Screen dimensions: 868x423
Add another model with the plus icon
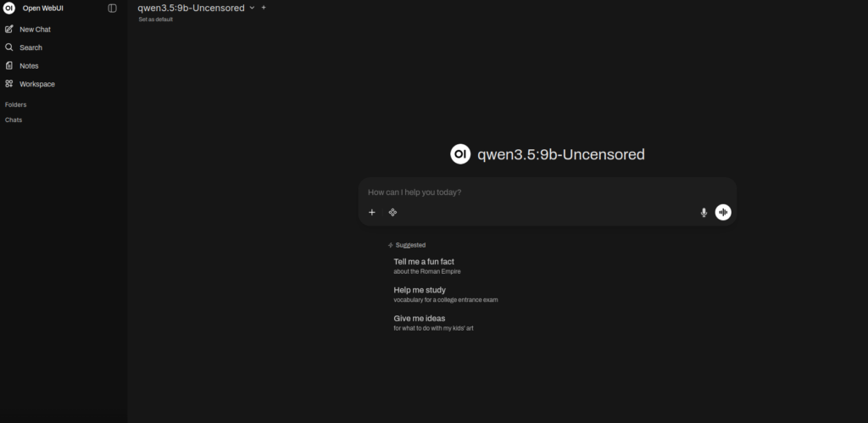coord(264,8)
